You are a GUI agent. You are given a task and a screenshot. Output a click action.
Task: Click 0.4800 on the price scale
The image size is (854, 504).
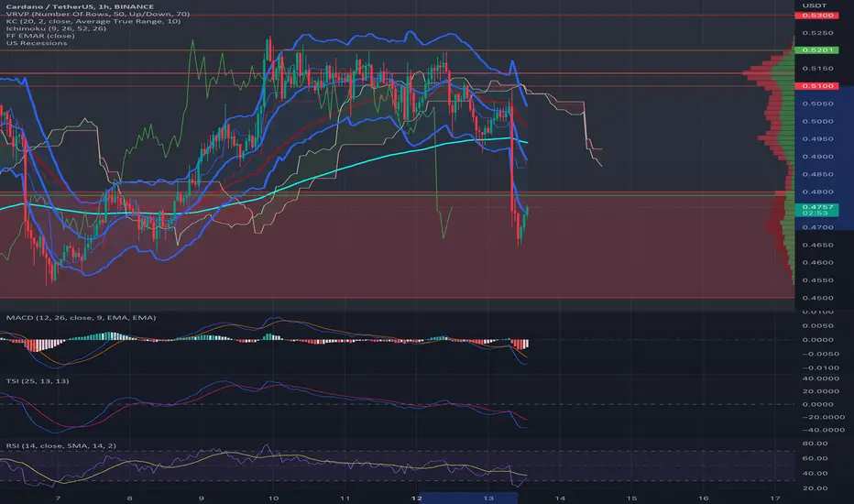[817, 192]
